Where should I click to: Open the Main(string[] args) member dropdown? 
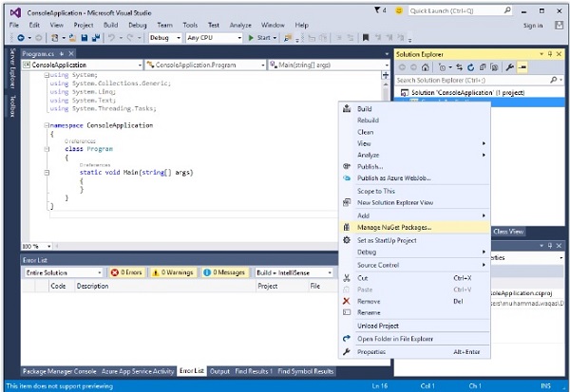pyautogui.click(x=329, y=65)
